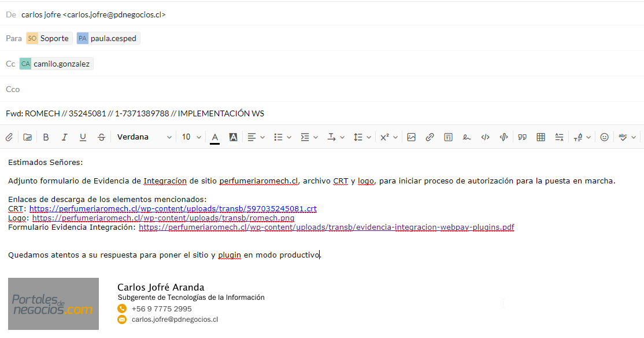
Task: Toggle italic formatting
Action: pos(64,137)
